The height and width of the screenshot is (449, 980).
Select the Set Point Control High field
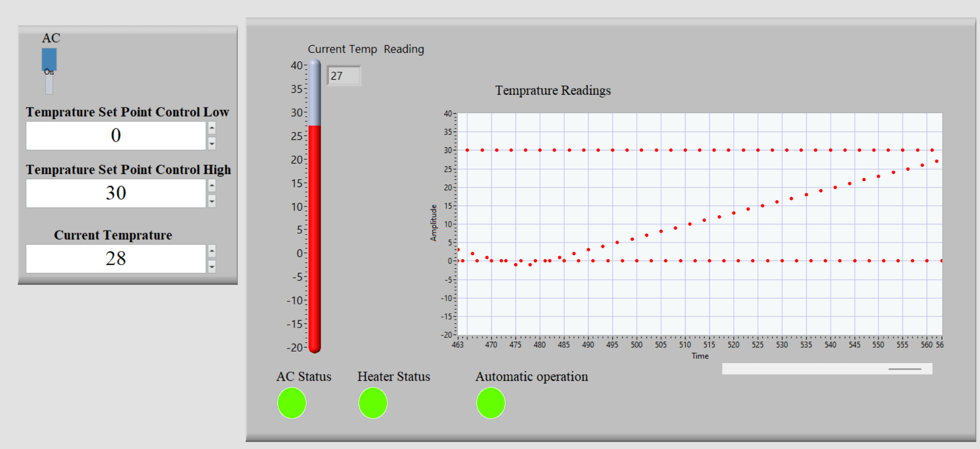click(x=116, y=193)
